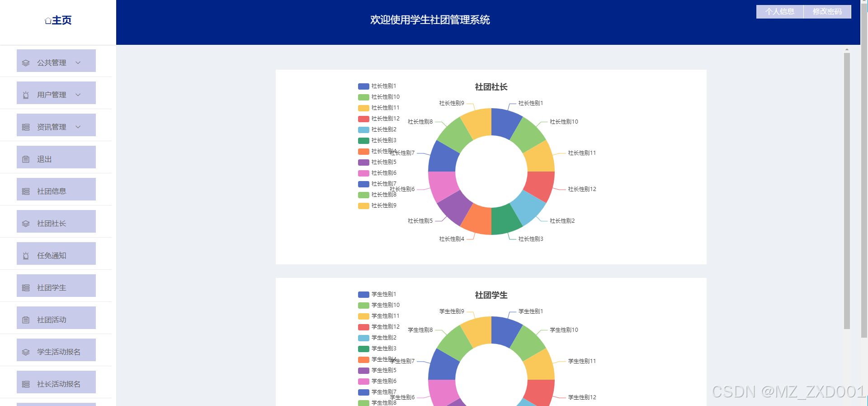The image size is (868, 406).
Task: Go to 社团学生 menu item
Action: click(56, 286)
